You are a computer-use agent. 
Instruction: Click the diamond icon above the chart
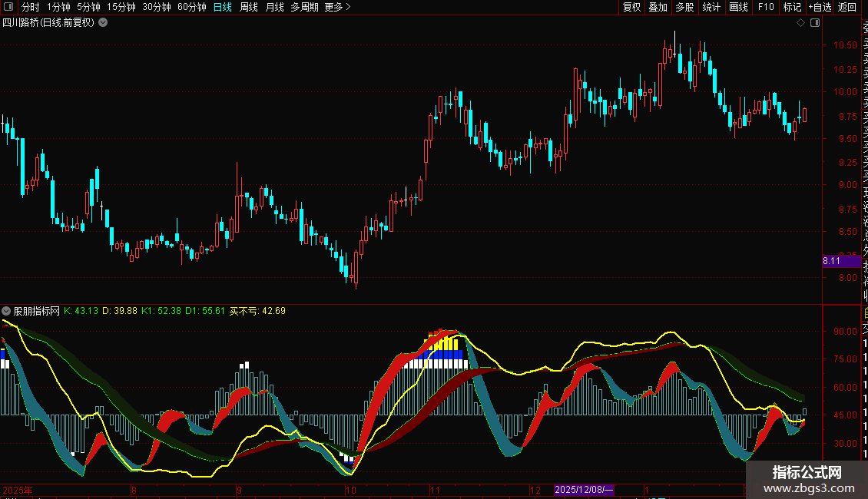[x=800, y=23]
